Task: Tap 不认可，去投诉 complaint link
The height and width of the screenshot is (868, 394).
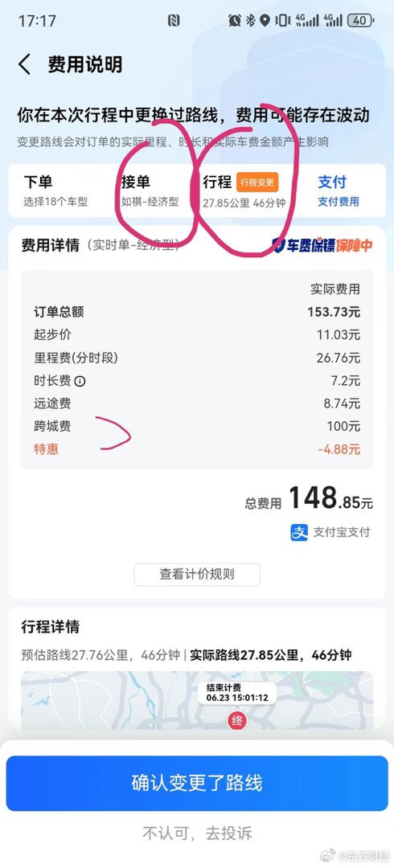Action: click(x=197, y=833)
